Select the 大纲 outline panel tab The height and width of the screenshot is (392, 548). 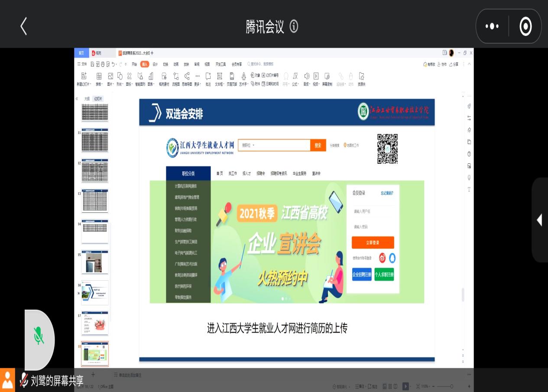87,99
